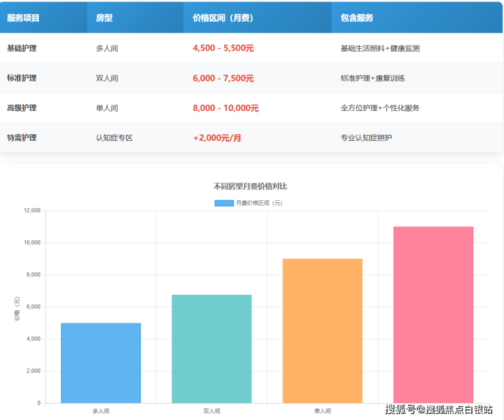504x420 pixels.
Task: Select the 房型 column header
Action: pos(104,18)
